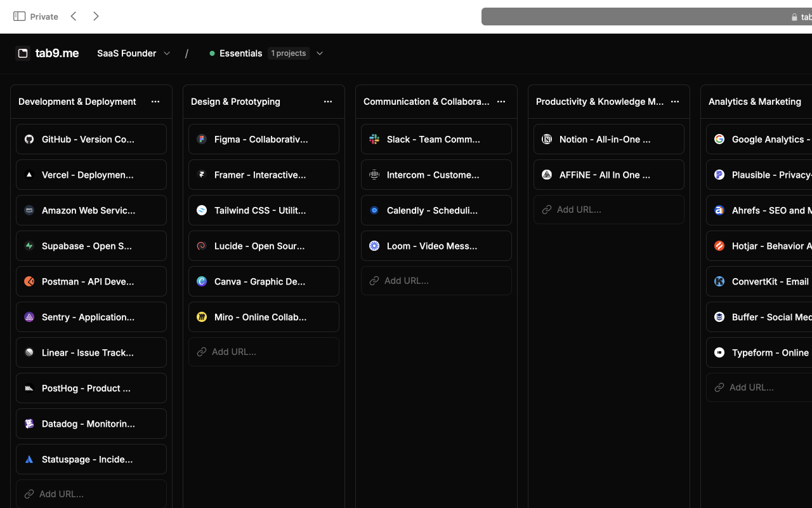
Task: Click the Figma logo icon
Action: click(202, 139)
